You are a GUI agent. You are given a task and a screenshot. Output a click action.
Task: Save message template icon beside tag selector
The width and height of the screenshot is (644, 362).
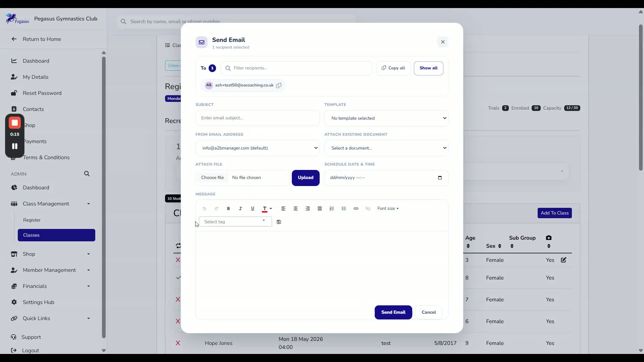pyautogui.click(x=279, y=222)
